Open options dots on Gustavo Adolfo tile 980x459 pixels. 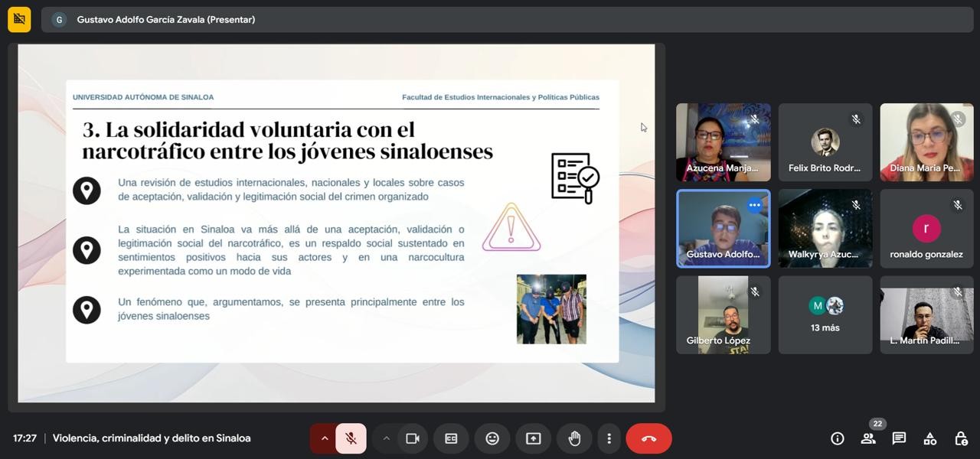tap(755, 205)
